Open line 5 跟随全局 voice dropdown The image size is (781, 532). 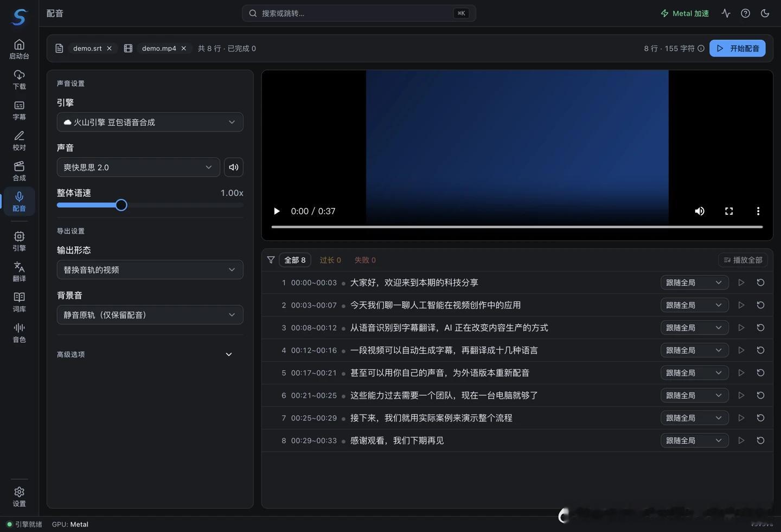(x=694, y=373)
